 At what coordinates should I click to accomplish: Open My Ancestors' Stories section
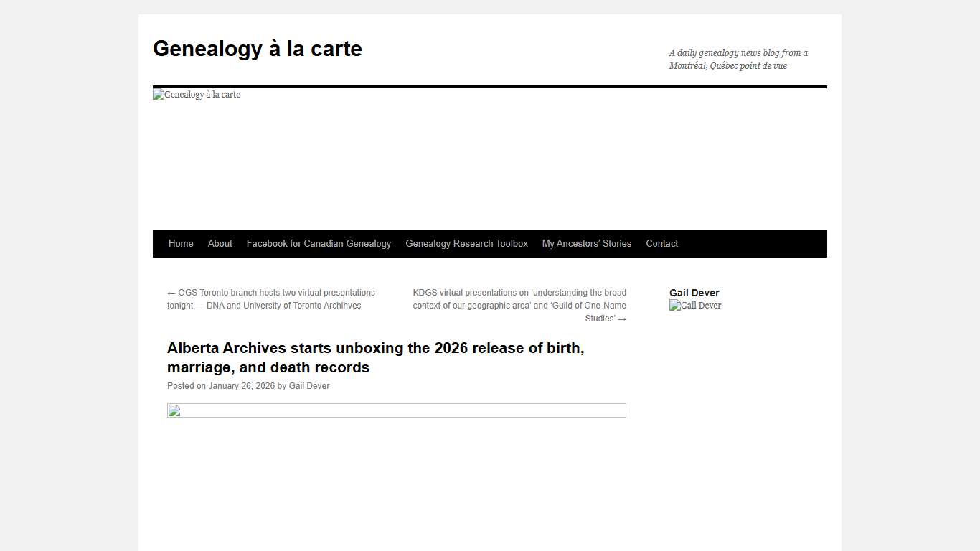point(586,243)
